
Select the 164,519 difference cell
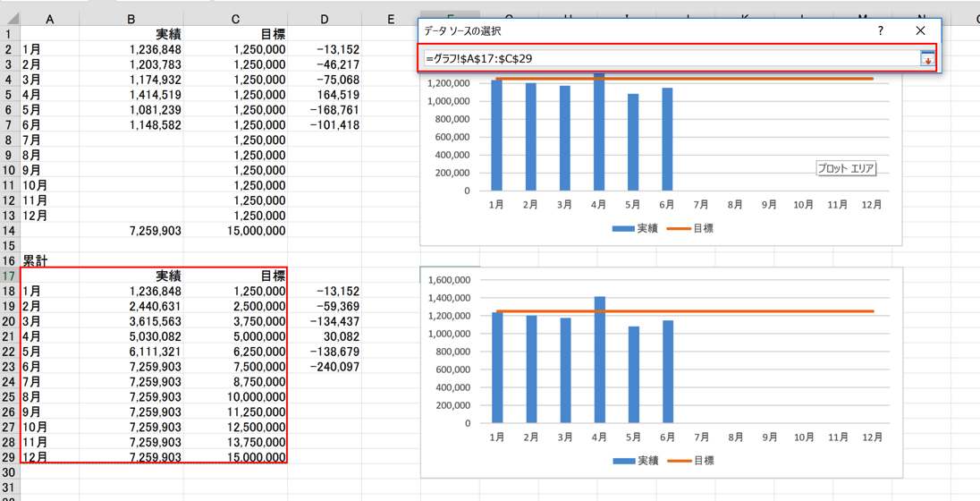325,95
